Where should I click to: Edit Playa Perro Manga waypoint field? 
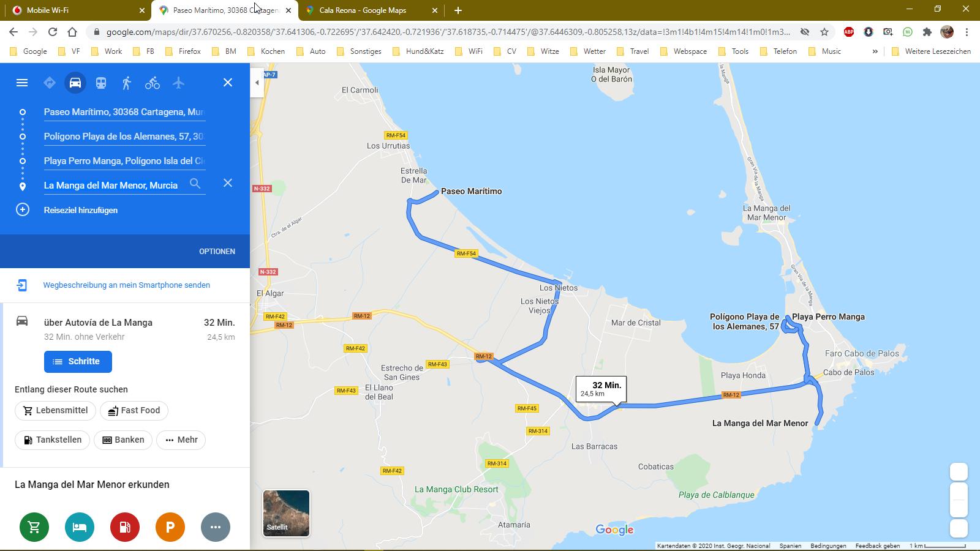pyautogui.click(x=124, y=161)
